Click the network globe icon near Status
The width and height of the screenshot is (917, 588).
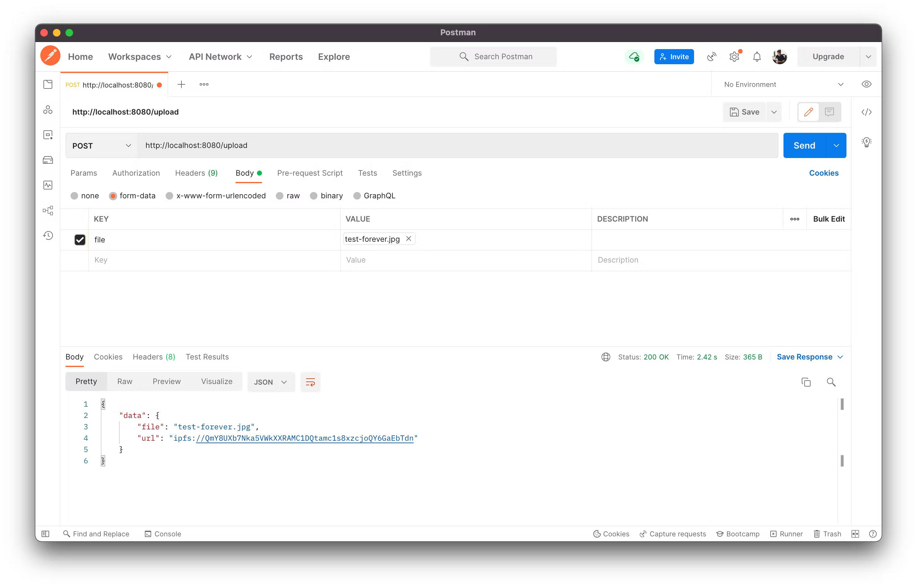click(606, 357)
